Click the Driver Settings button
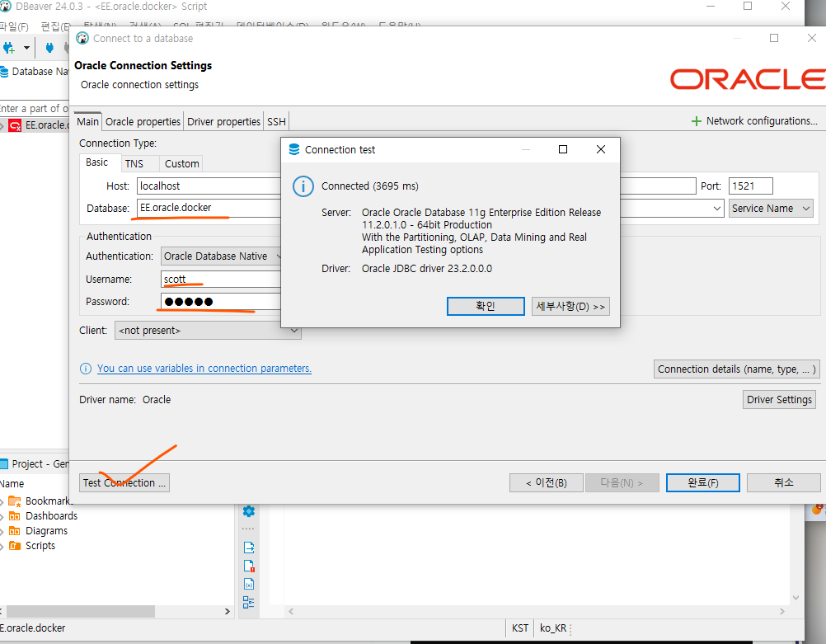 point(779,399)
